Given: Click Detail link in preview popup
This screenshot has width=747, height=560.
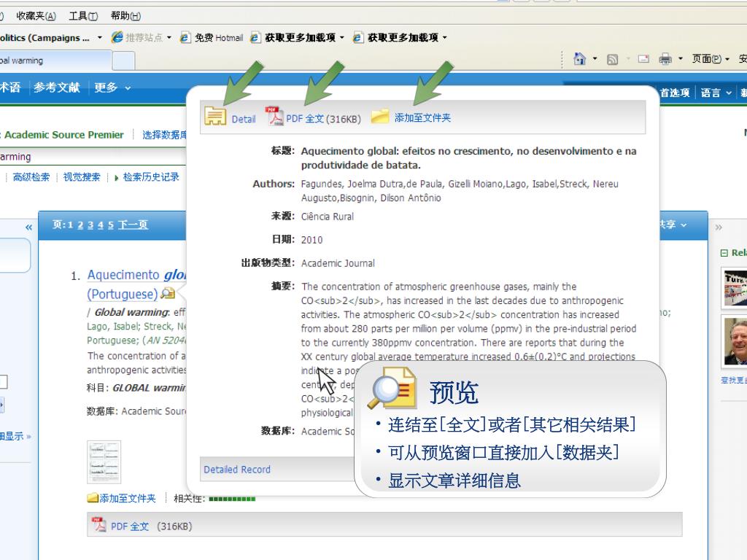Looking at the screenshot, I should pyautogui.click(x=244, y=119).
